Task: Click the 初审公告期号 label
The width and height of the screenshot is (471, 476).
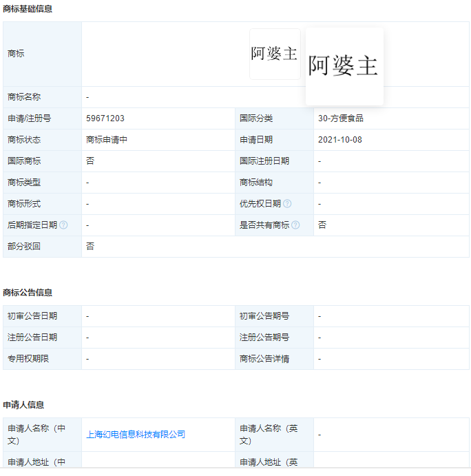Action: coord(264,316)
